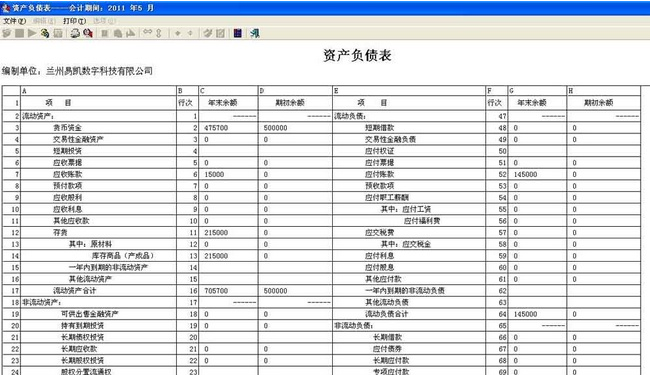651x375 pixels.
Task: Open print preview with the magnifier icon
Action: tap(88, 33)
